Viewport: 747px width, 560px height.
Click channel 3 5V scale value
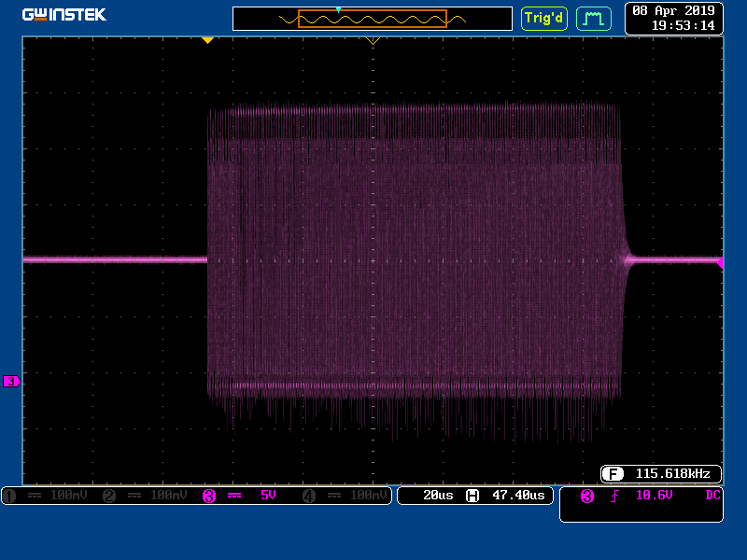point(268,496)
